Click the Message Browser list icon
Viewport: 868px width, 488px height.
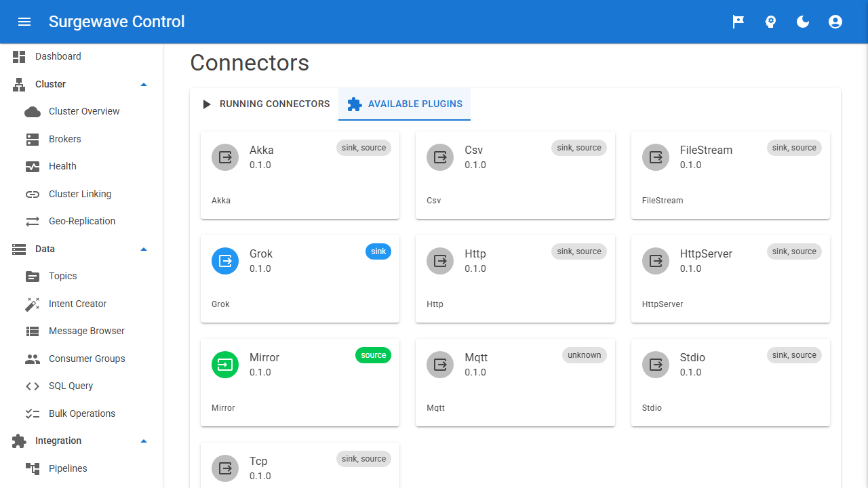point(33,331)
